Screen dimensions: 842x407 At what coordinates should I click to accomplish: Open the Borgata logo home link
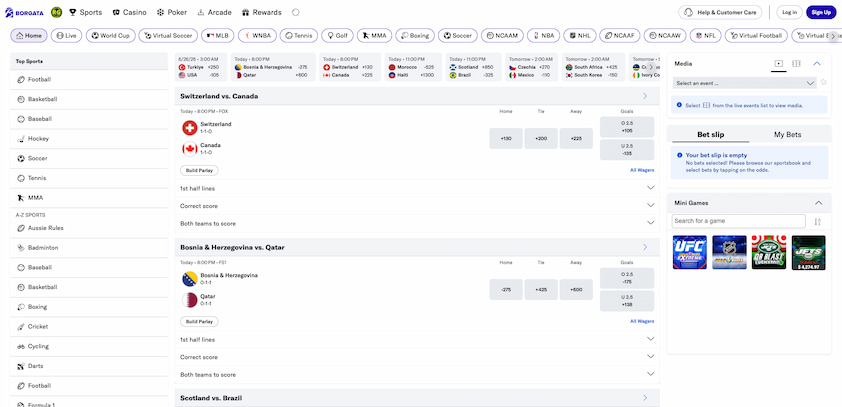[x=24, y=12]
